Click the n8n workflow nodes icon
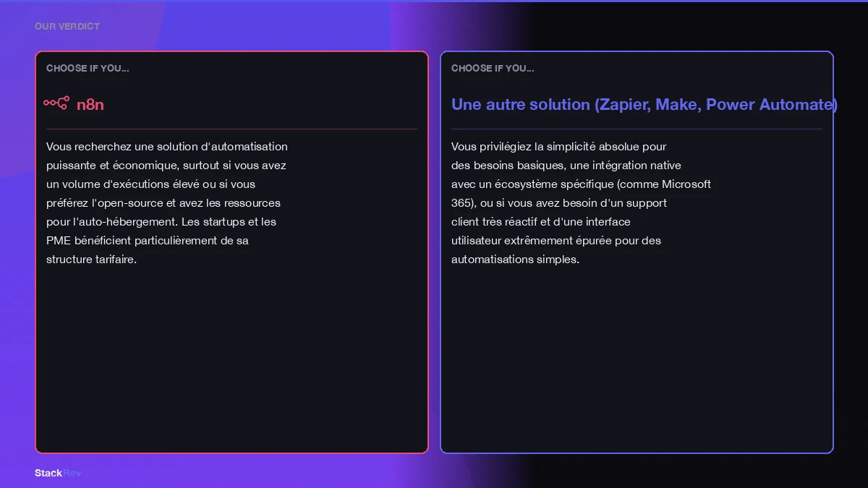The width and height of the screenshot is (868, 488). (x=56, y=103)
